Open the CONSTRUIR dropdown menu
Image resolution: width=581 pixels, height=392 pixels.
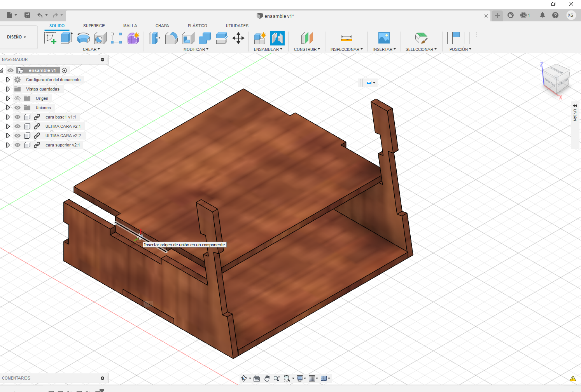coord(307,49)
